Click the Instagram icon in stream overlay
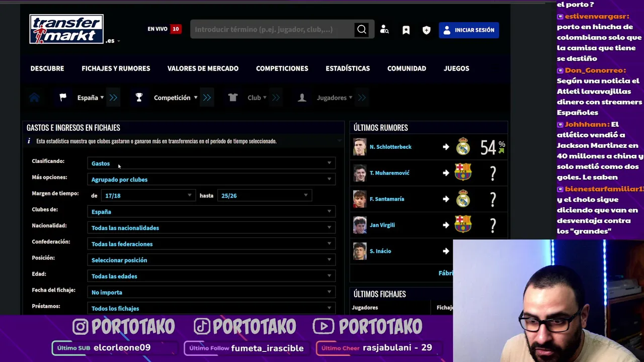 click(80, 327)
